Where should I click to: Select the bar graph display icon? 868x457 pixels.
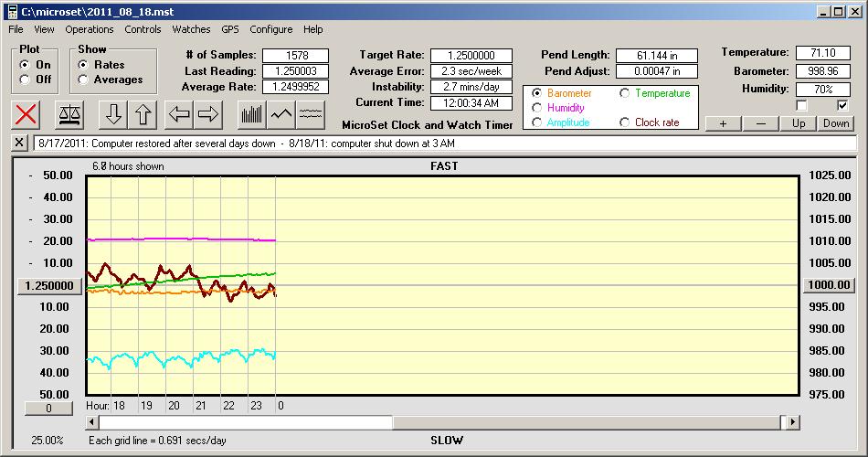[x=252, y=114]
